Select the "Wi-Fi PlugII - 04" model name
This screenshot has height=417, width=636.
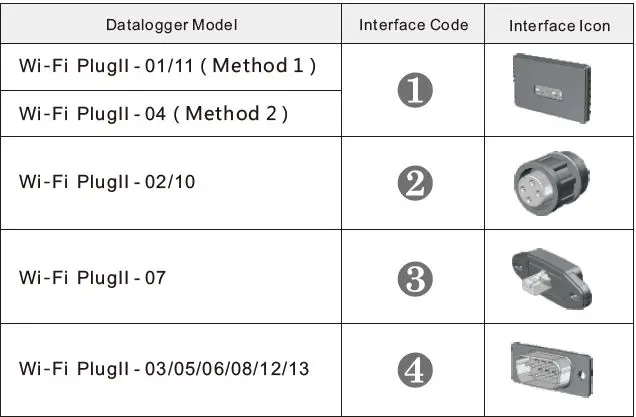82,113
